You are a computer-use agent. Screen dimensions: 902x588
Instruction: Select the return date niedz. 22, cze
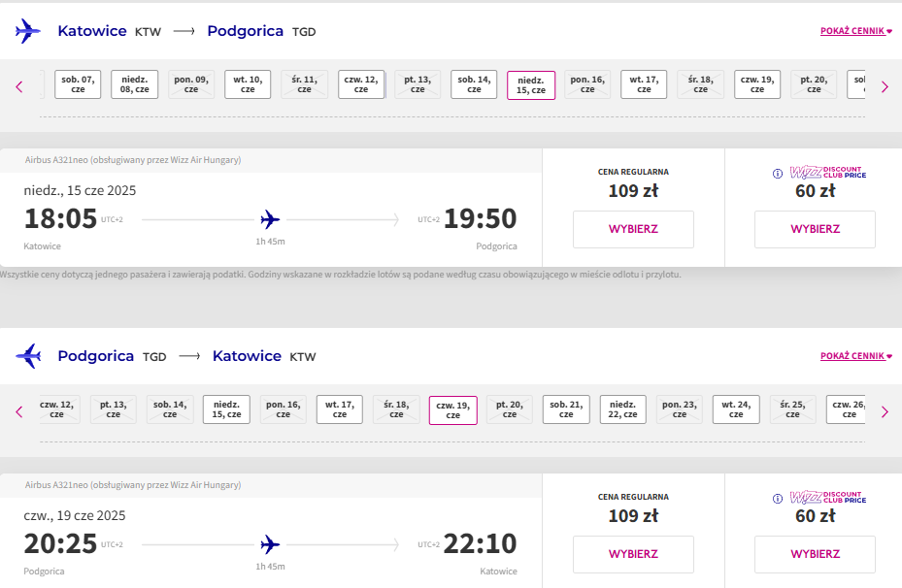point(622,409)
